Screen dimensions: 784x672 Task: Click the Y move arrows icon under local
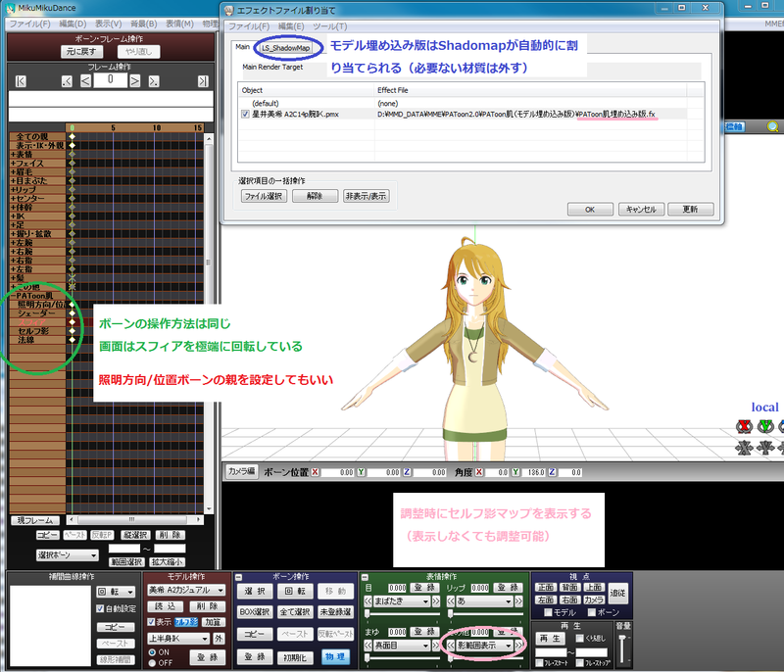[765, 447]
